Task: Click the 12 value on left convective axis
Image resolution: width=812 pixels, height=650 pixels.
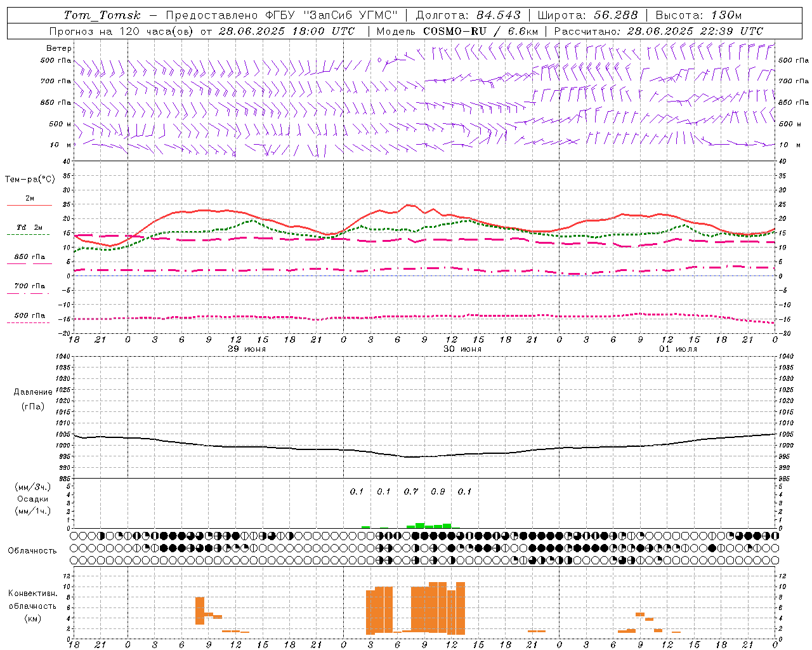Action: pyautogui.click(x=67, y=576)
